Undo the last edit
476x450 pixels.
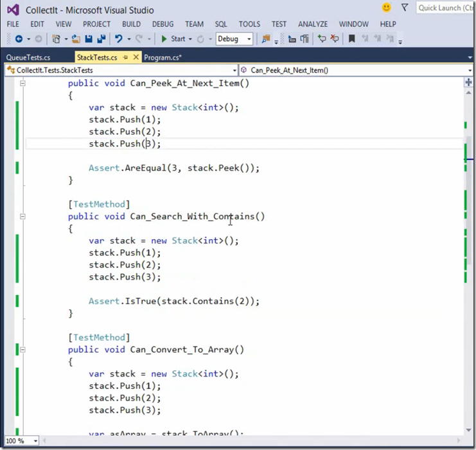119,39
